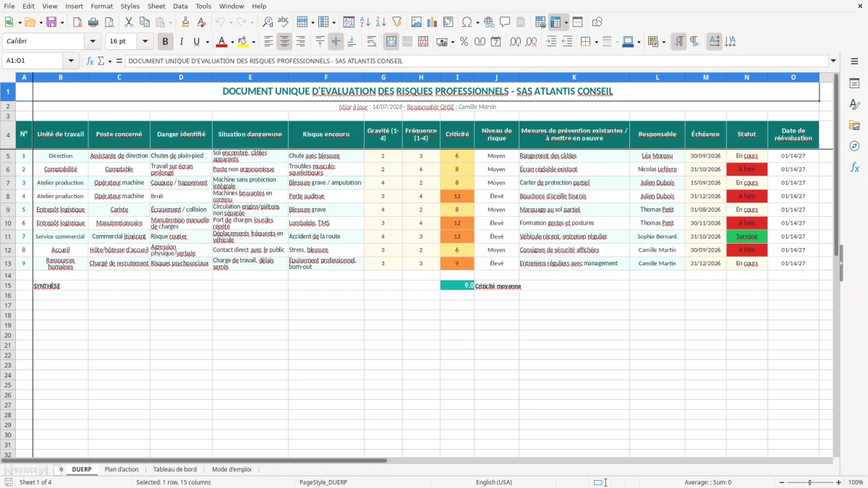
Task: Switch to the Plan d'action sheet
Action: click(x=122, y=469)
